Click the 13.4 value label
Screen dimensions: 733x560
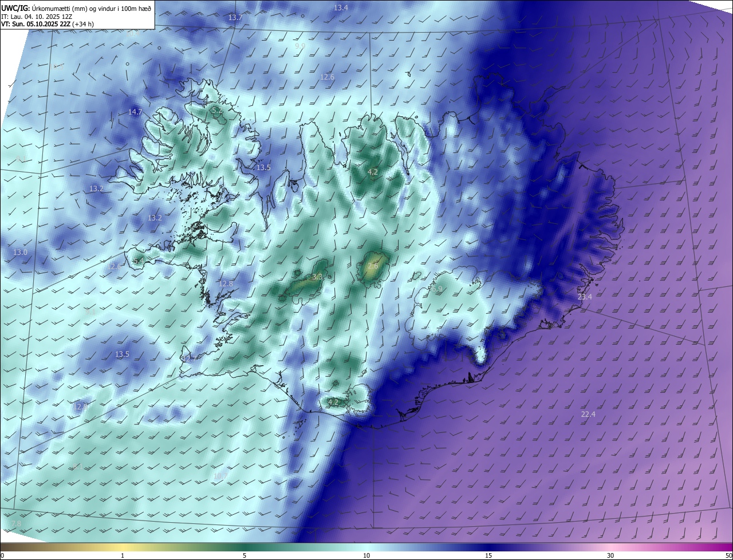[x=341, y=7]
